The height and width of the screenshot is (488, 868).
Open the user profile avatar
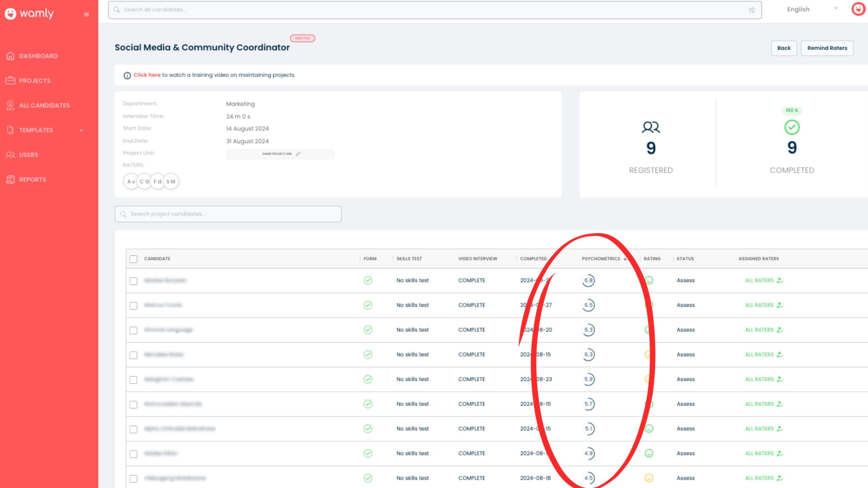coord(858,9)
